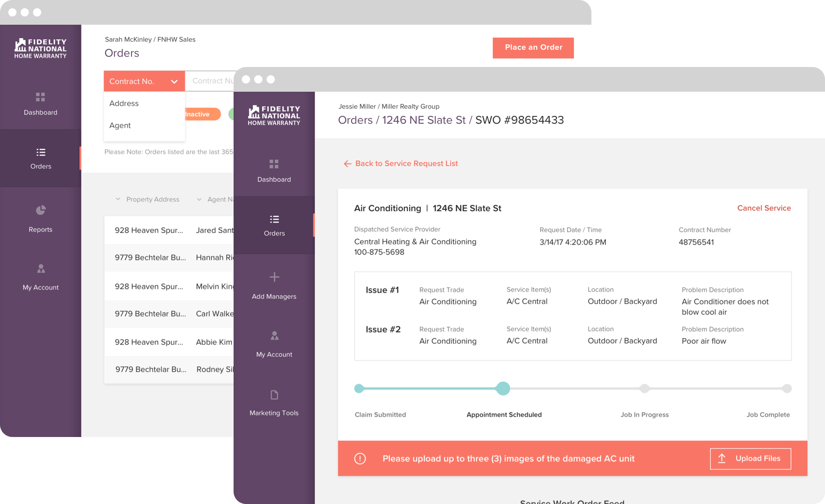The height and width of the screenshot is (504, 825).
Task: Open My Account person icon in front sidebar
Action: tap(274, 336)
